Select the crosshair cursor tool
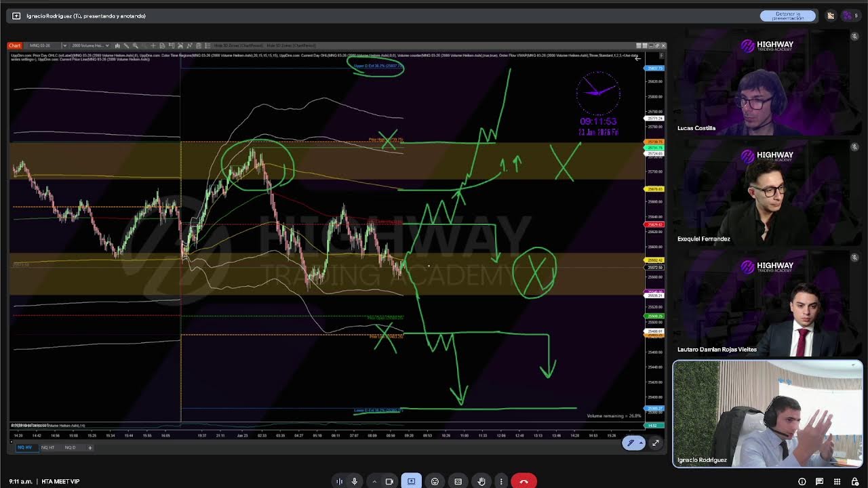 click(x=153, y=45)
